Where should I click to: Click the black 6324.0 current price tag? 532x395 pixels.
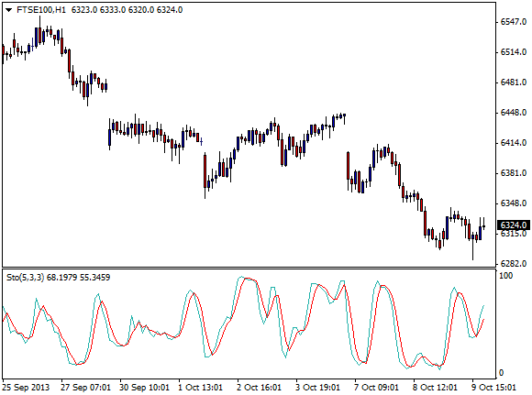[x=514, y=225]
